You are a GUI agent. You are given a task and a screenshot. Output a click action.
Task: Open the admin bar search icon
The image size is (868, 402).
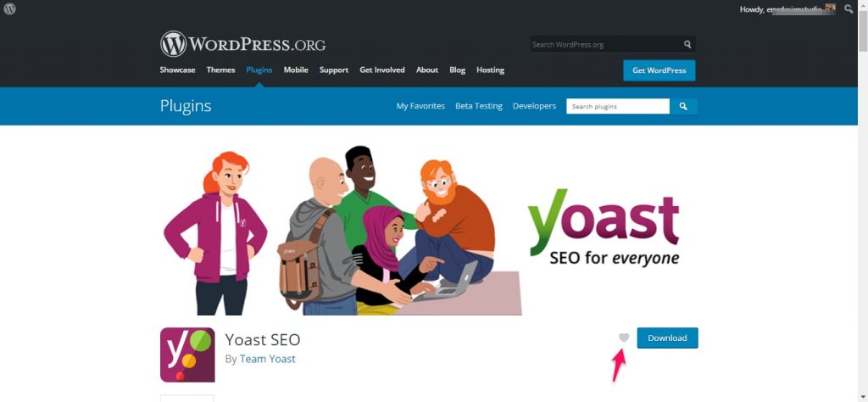(x=849, y=8)
